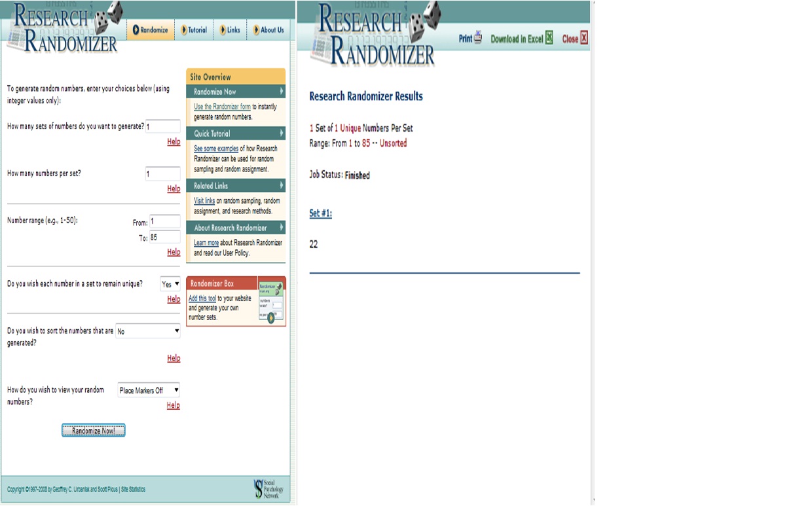Open the About Us tab
The height and width of the screenshot is (506, 812).
coord(268,30)
